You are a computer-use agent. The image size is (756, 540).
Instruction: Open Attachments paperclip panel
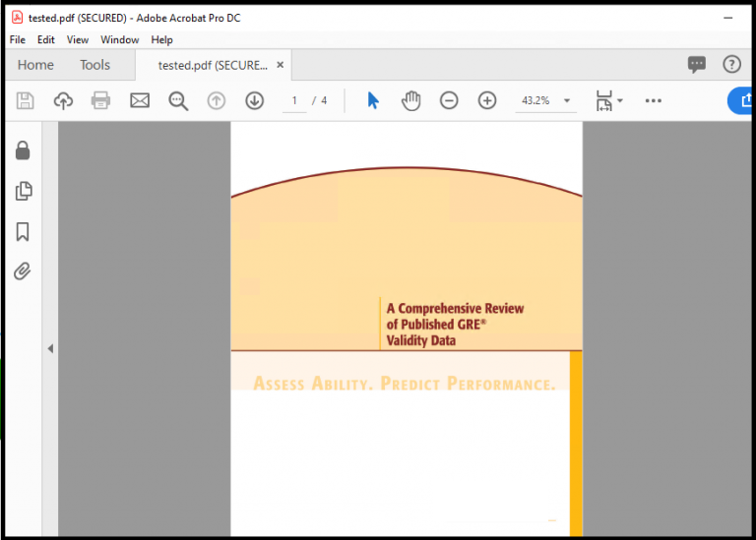(23, 271)
